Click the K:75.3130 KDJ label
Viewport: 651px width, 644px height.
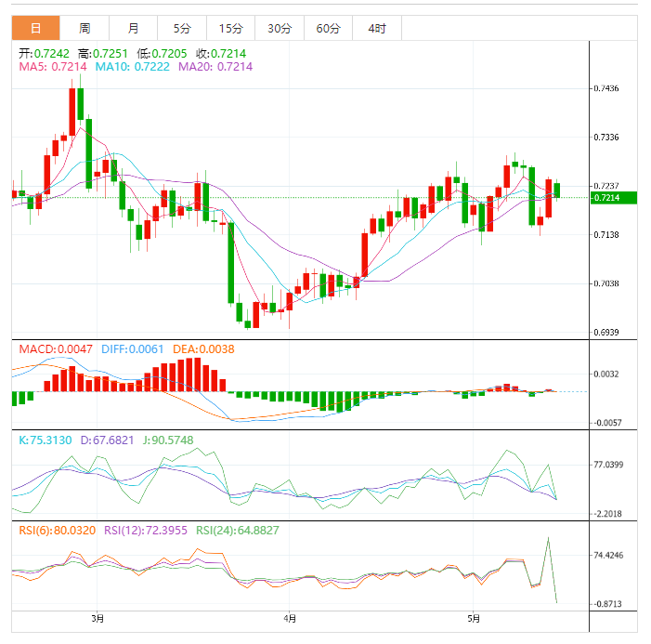click(46, 440)
